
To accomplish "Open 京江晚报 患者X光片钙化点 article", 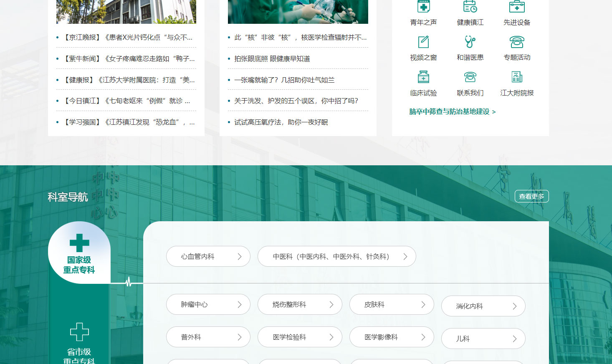I will [x=127, y=37].
